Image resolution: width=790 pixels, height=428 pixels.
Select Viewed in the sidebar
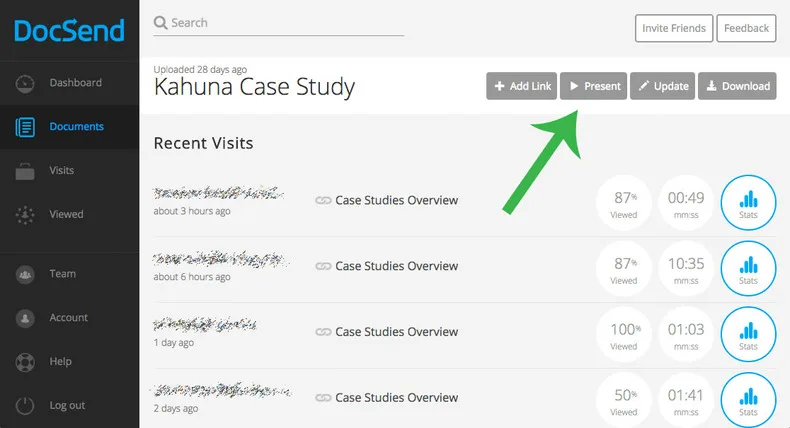67,214
